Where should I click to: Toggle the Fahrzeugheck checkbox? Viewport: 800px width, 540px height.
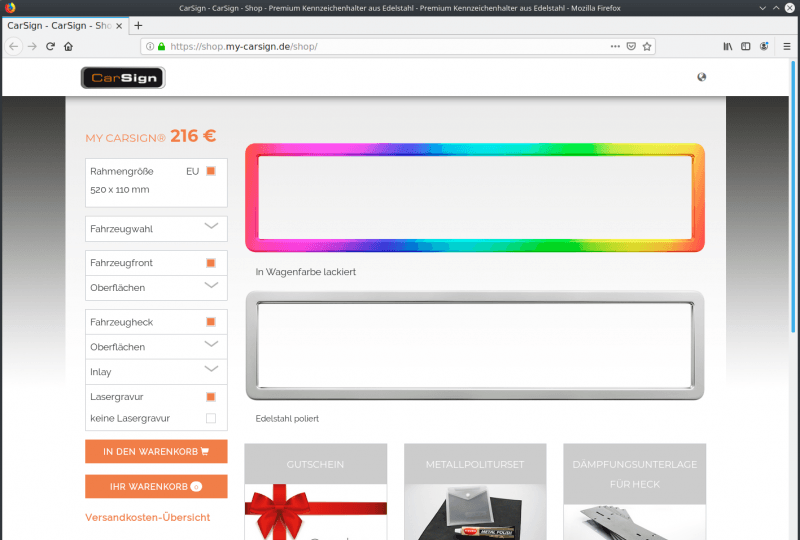(x=211, y=322)
